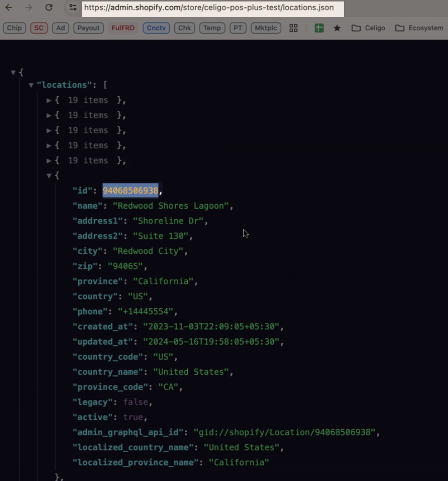The width and height of the screenshot is (448, 481).
Task: Click the "id" key
Action: [x=82, y=190]
